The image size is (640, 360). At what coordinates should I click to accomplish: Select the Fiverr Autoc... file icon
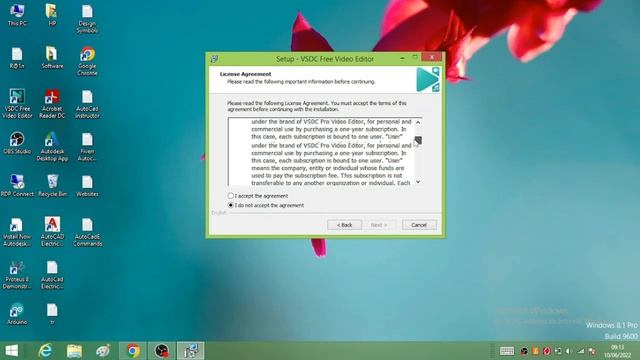[x=87, y=147]
